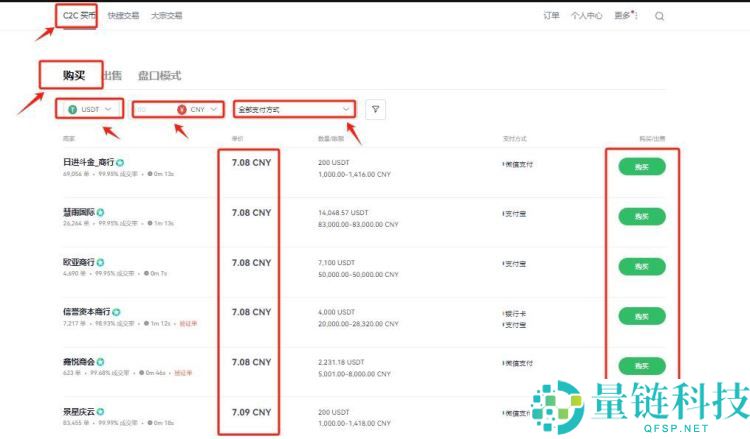Open the CNY currency dropdown

(x=197, y=109)
